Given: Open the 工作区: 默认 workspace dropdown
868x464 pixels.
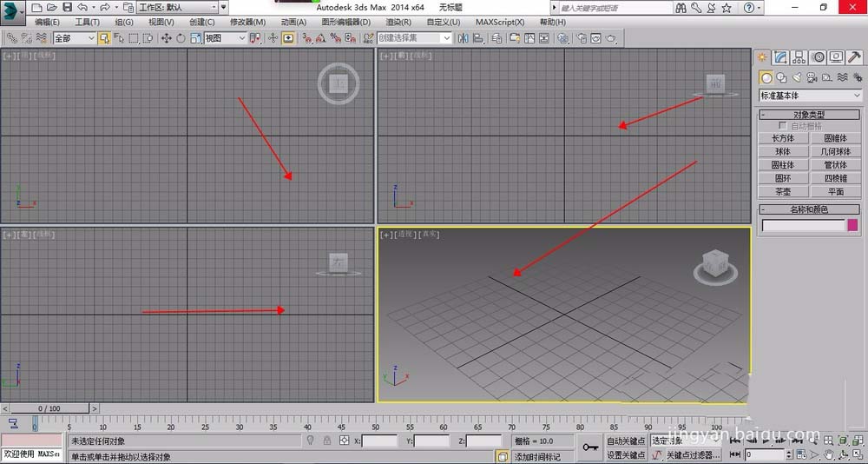Looking at the screenshot, I should point(178,8).
